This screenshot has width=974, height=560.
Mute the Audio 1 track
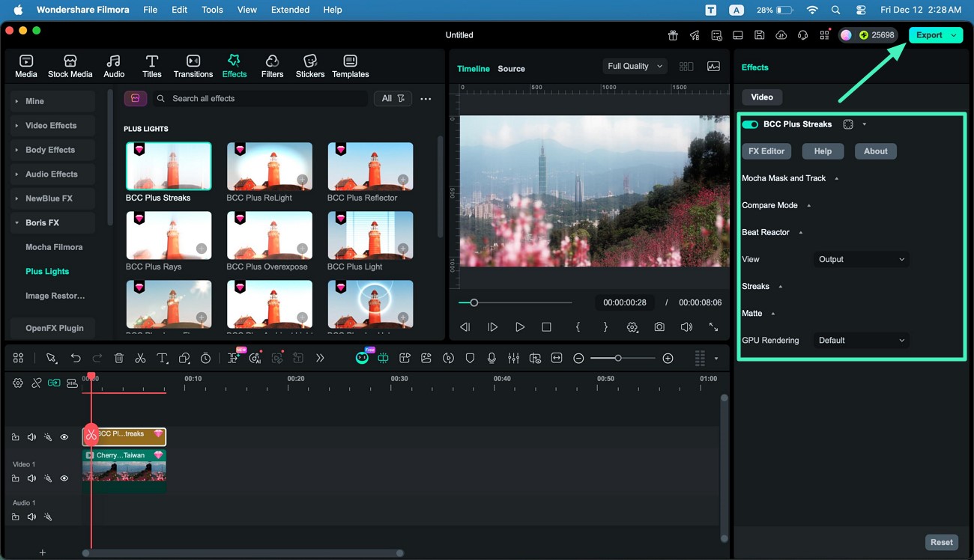tap(31, 517)
